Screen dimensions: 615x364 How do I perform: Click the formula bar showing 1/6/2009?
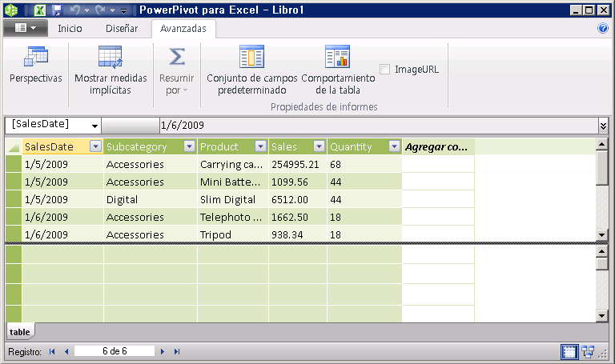click(379, 126)
